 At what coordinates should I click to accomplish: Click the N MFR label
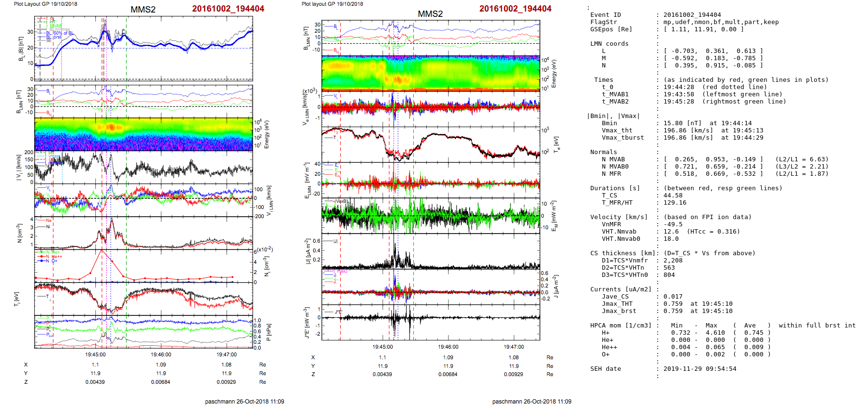pyautogui.click(x=611, y=174)
